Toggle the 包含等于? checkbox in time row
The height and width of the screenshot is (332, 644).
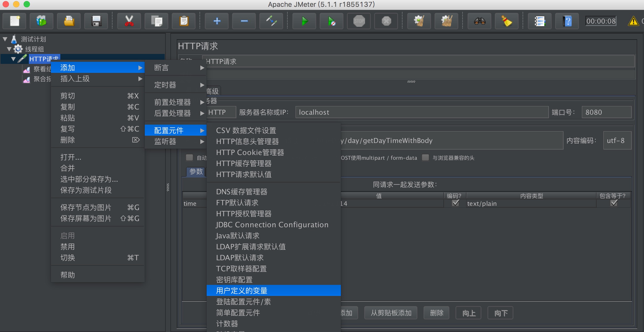[x=614, y=203]
